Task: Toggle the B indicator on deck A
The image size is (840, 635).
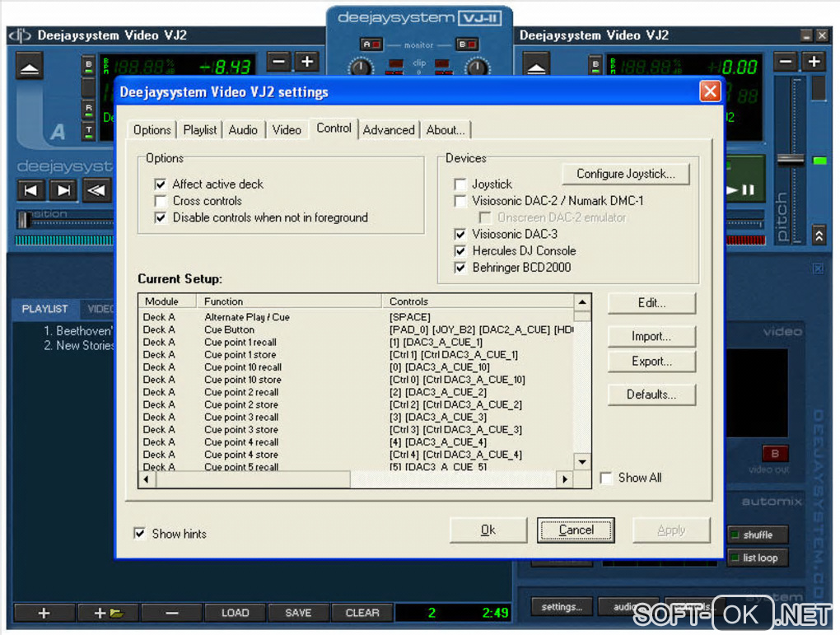Action: coord(88,65)
